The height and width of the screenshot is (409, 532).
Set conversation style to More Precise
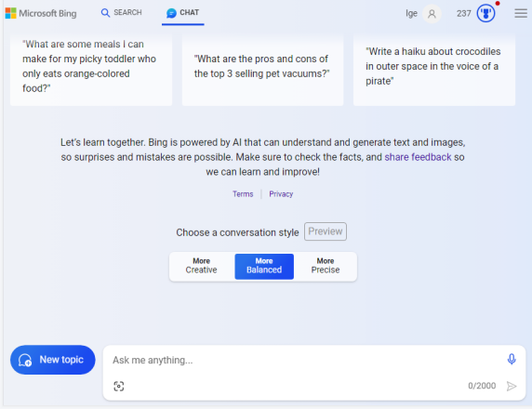click(x=326, y=266)
